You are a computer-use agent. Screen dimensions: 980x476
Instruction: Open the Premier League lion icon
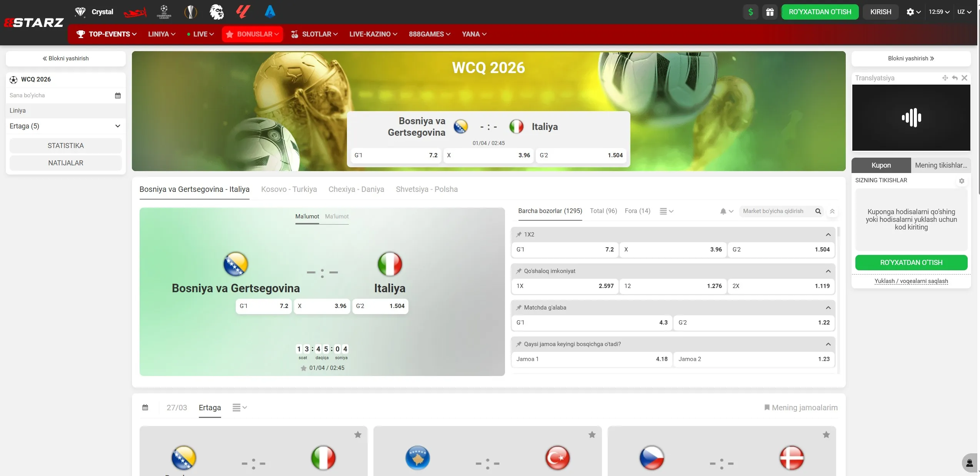pyautogui.click(x=217, y=12)
